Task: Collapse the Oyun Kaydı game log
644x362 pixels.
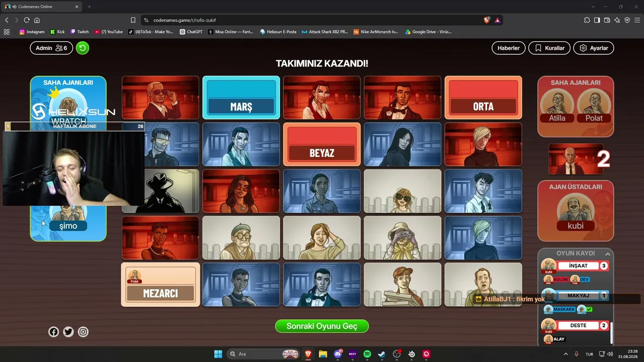Action: (607, 253)
